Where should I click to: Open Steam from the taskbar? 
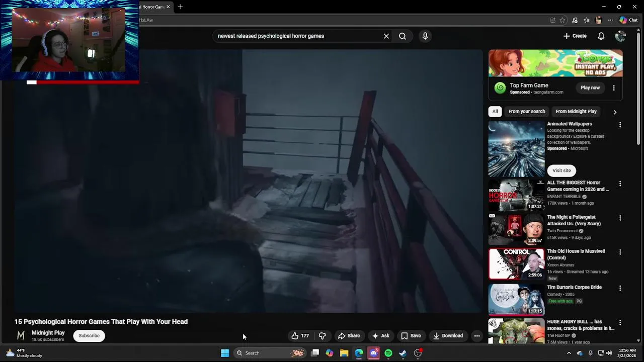point(403,353)
